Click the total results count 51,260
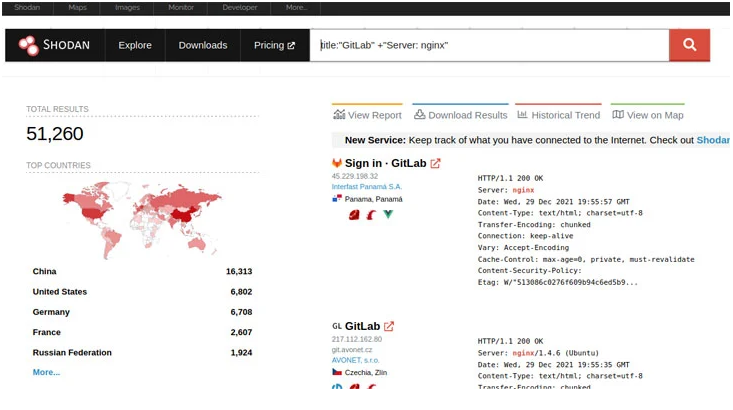 click(x=55, y=134)
